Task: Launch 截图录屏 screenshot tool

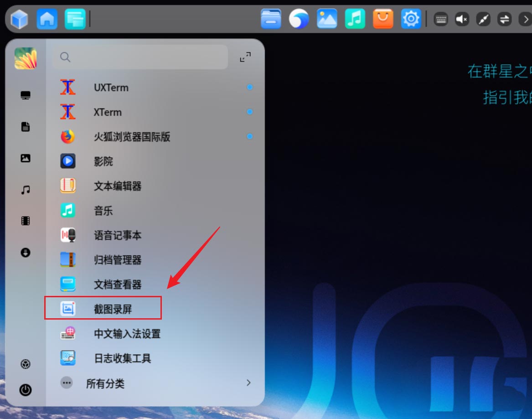Action: (x=155, y=309)
